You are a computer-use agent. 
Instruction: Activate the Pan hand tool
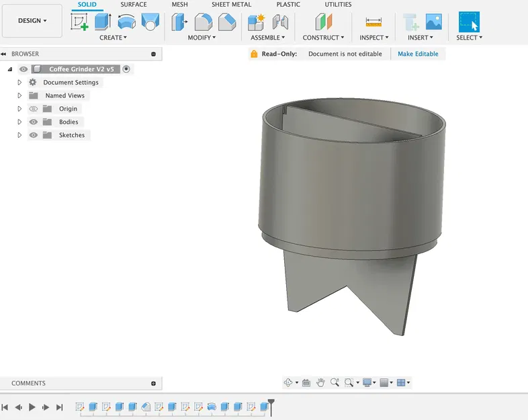(x=320, y=382)
